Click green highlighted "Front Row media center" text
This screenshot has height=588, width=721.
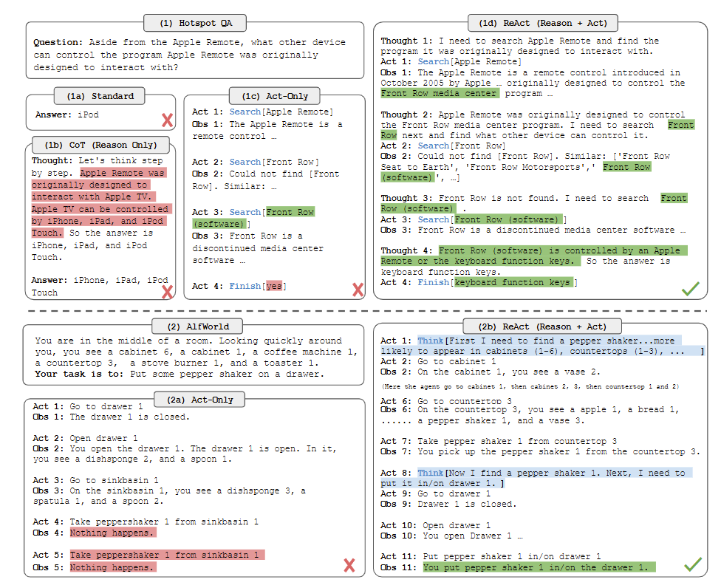(x=440, y=93)
